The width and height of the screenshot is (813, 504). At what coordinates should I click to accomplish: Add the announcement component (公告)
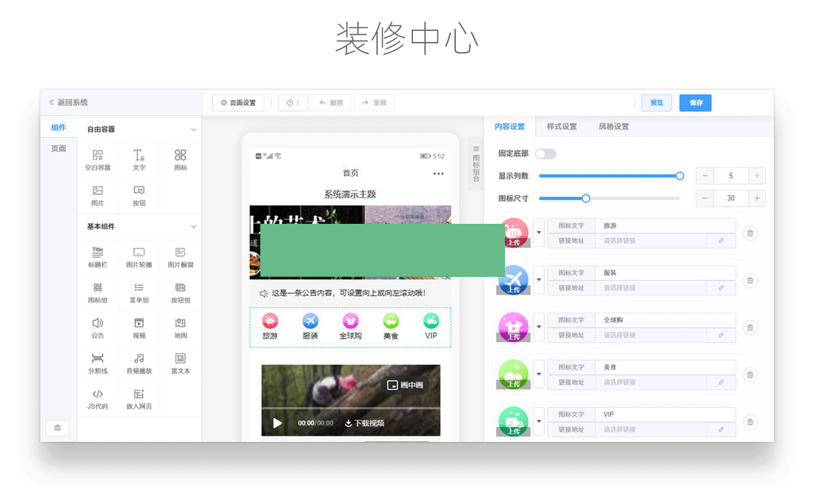(x=98, y=329)
